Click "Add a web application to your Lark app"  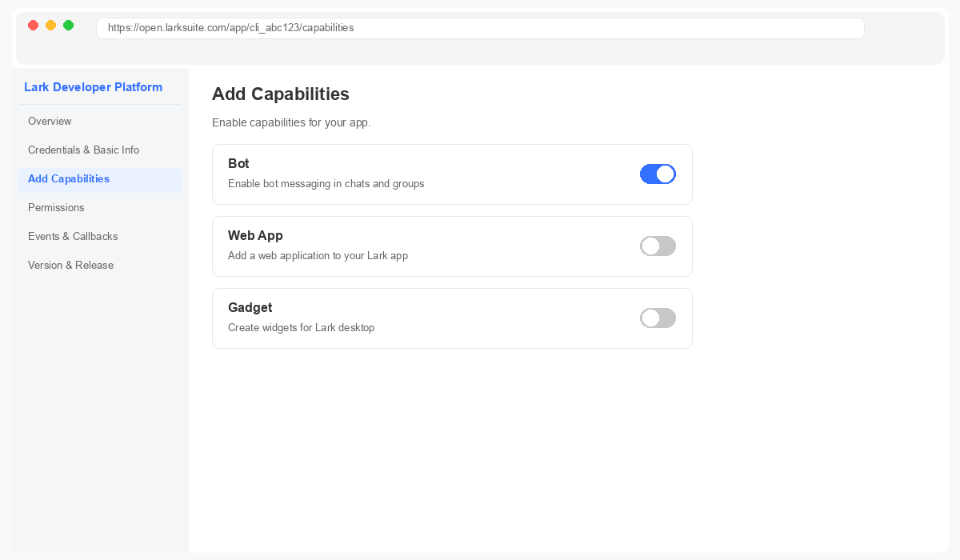pos(318,256)
